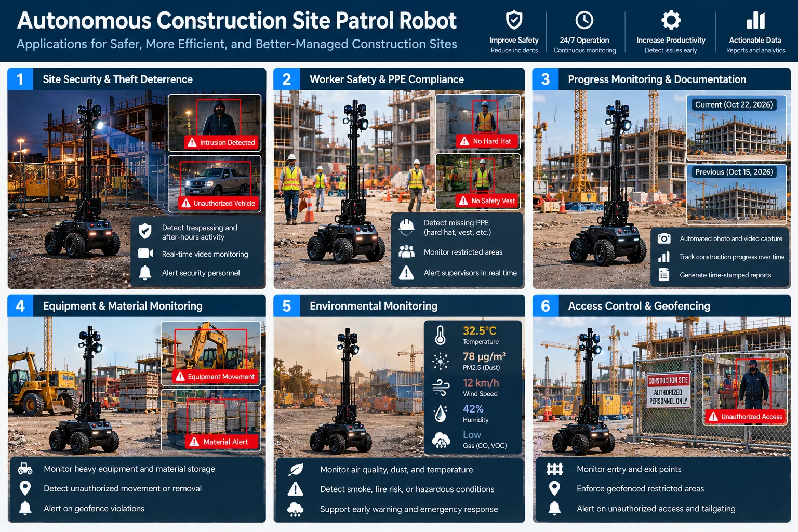This screenshot has height=532, width=798.
Task: Click the wind icon next to 12 km/h
Action: (441, 387)
